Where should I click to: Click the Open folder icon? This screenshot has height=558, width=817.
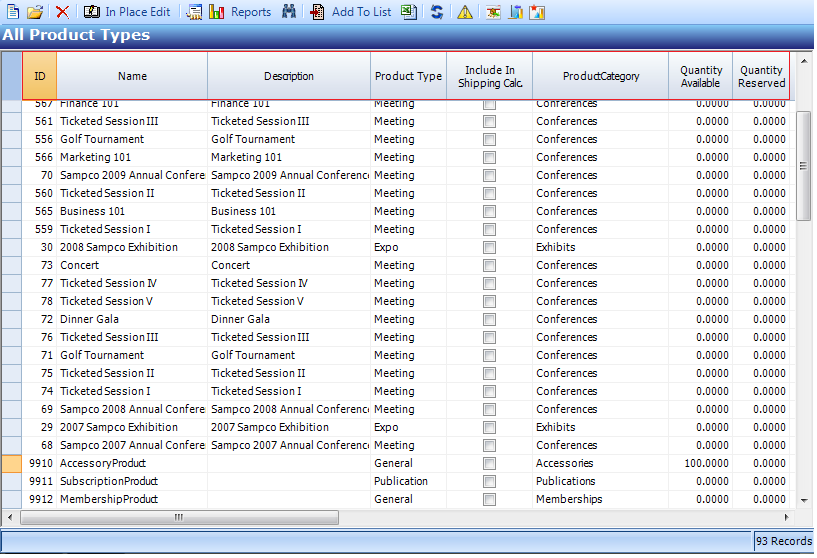[x=35, y=11]
